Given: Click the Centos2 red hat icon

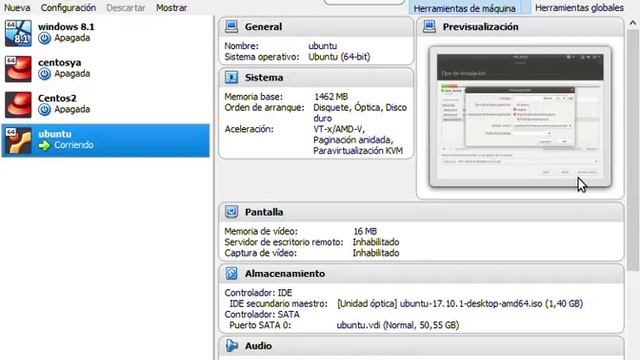Looking at the screenshot, I should tap(18, 104).
